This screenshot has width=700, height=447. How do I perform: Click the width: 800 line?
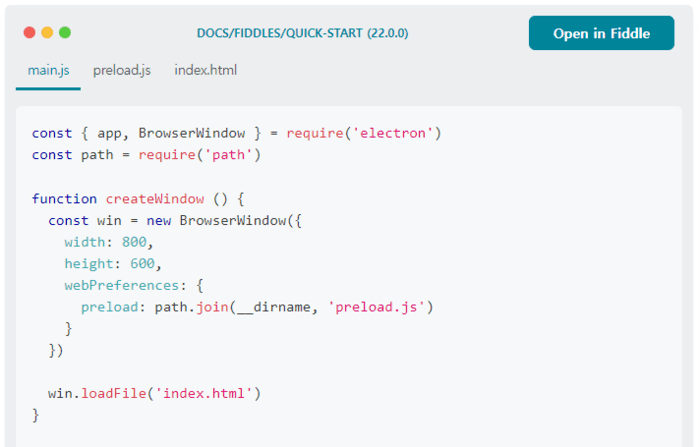coord(109,242)
